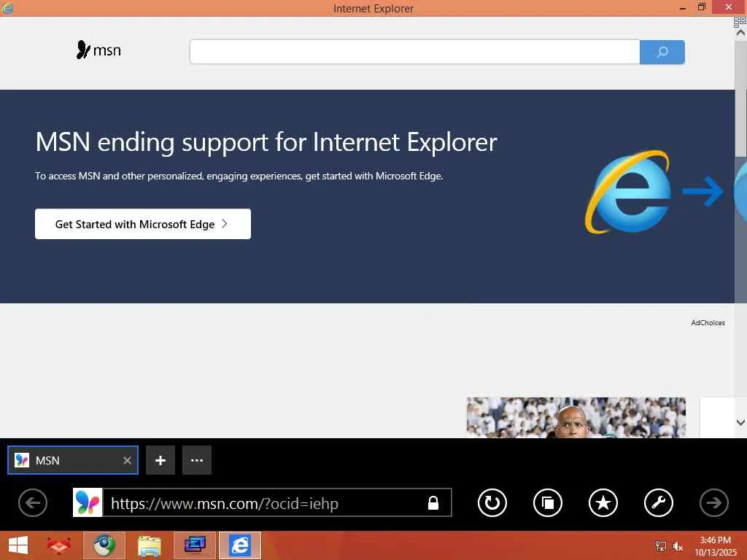Open the tab tools ellipsis menu
This screenshot has height=560, width=747.
[x=197, y=460]
